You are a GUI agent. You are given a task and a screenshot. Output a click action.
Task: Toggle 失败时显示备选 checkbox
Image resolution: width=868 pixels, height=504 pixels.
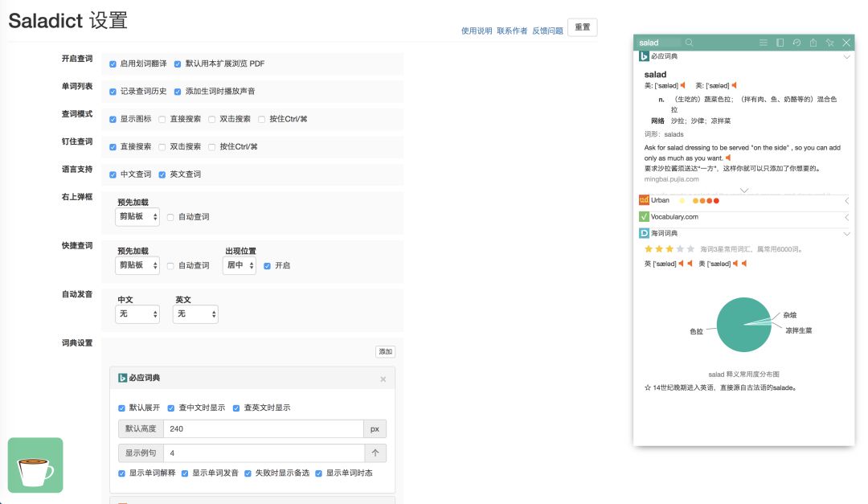pyautogui.click(x=248, y=473)
